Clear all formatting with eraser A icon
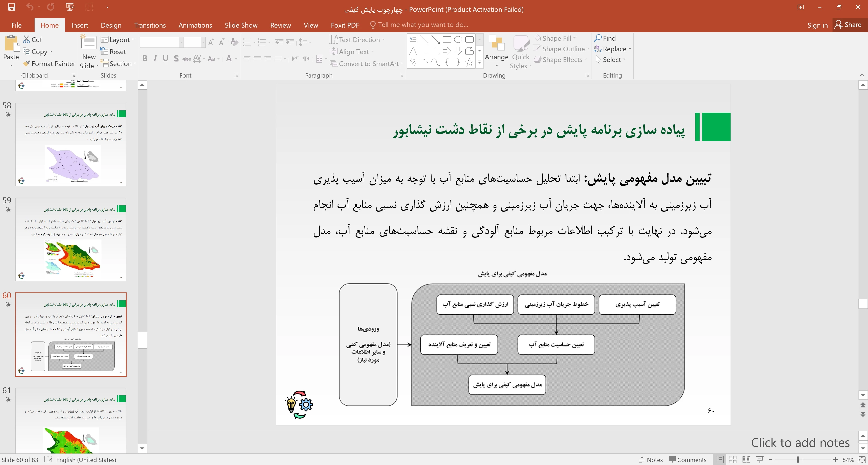Viewport: 868px width, 465px height. click(235, 42)
